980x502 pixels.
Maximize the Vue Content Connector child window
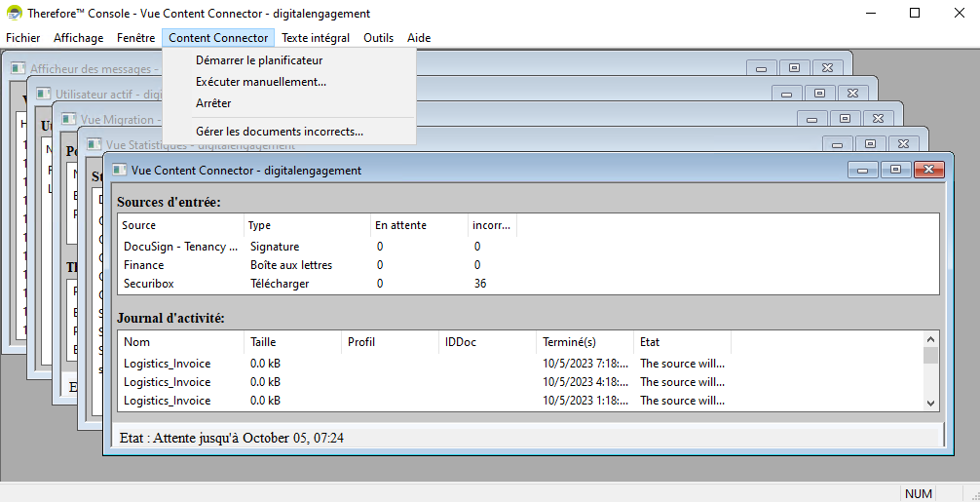click(895, 170)
